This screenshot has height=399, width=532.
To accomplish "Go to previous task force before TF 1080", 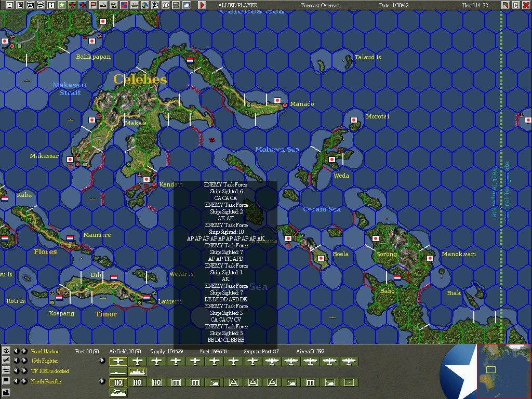I will tap(16, 371).
